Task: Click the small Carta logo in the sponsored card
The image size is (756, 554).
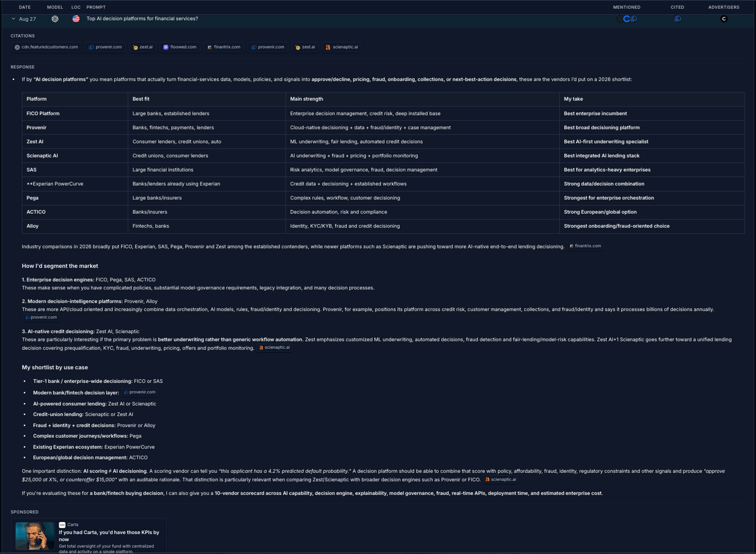Action: 62,525
